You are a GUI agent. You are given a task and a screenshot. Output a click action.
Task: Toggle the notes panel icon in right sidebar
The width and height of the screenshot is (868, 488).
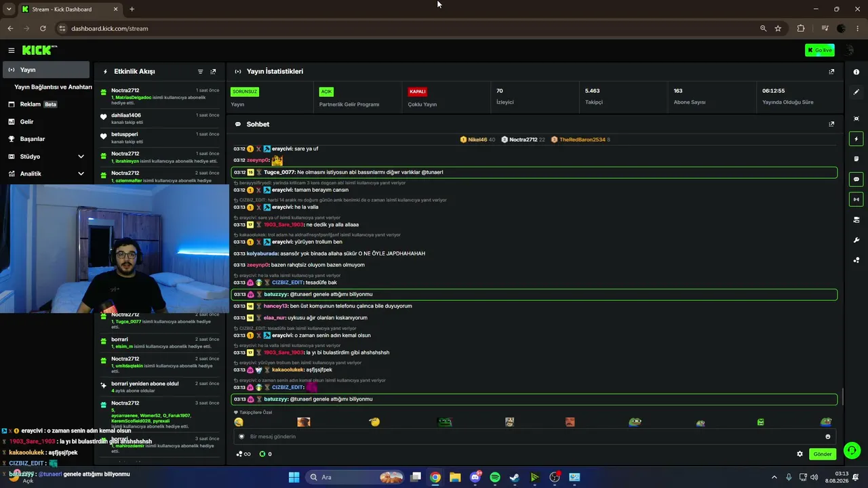856,159
